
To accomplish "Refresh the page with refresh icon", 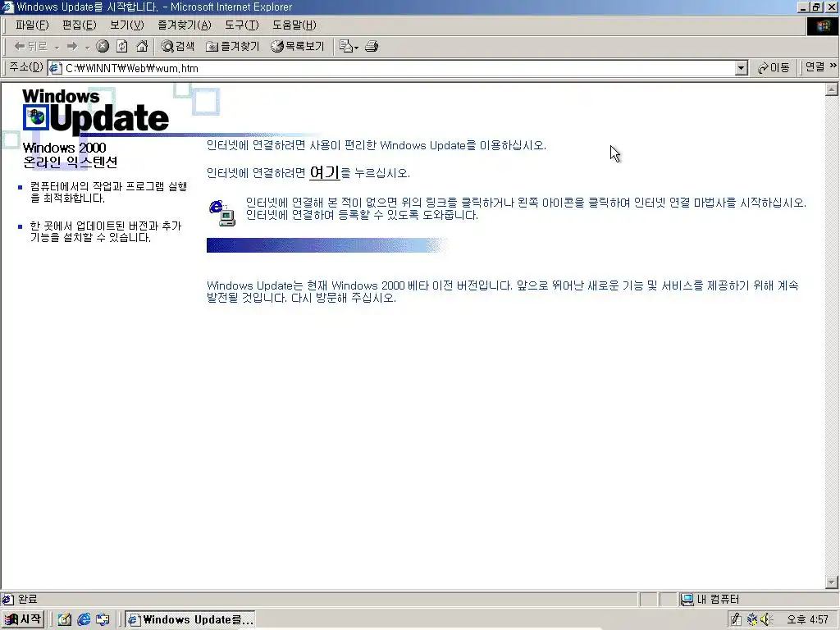I will click(x=122, y=47).
